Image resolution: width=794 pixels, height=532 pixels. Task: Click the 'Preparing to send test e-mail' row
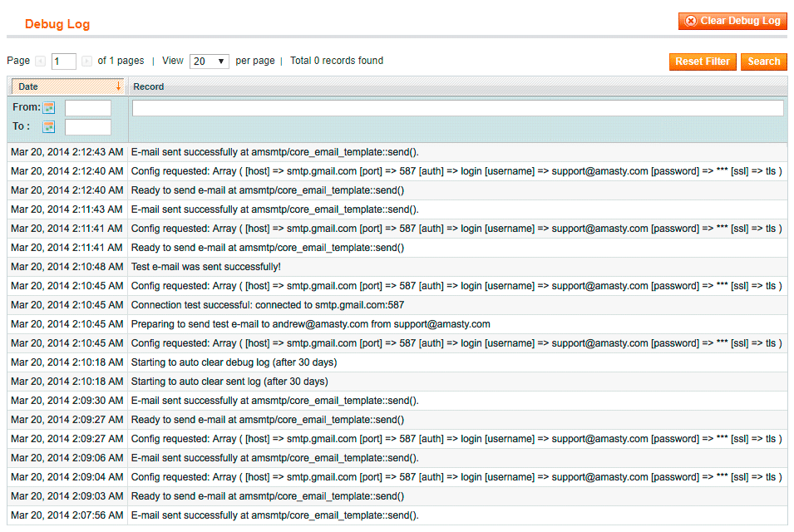[310, 324]
